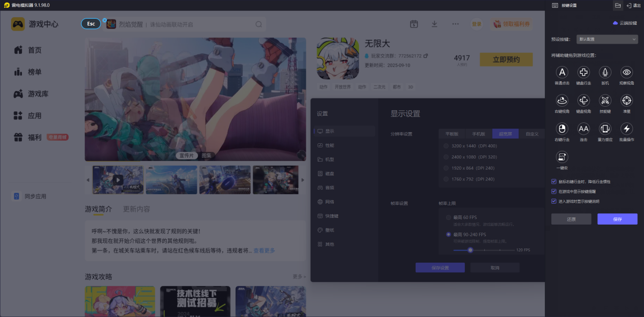Click 取消 in the settings dialog
Screen dimensions: 644x317
coord(495,268)
